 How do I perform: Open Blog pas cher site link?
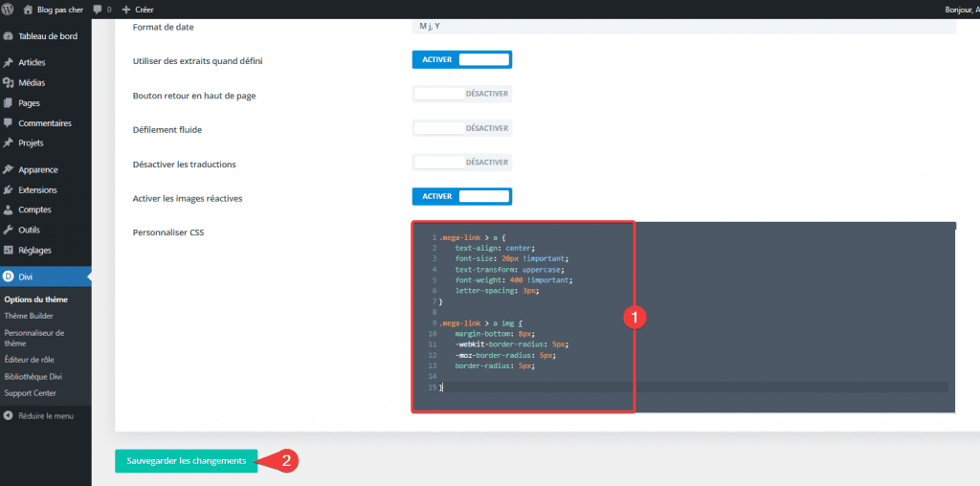pyautogui.click(x=57, y=9)
